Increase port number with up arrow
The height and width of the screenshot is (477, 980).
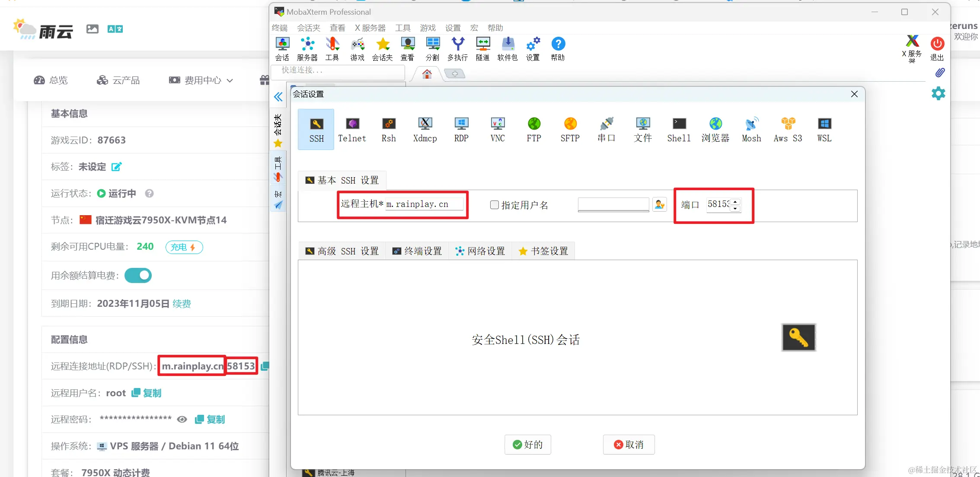pyautogui.click(x=735, y=201)
